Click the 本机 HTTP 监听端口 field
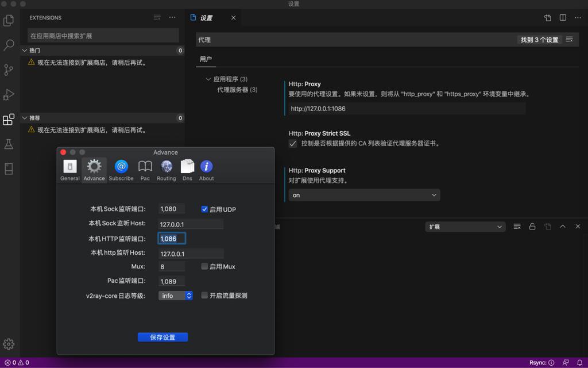 tap(171, 239)
